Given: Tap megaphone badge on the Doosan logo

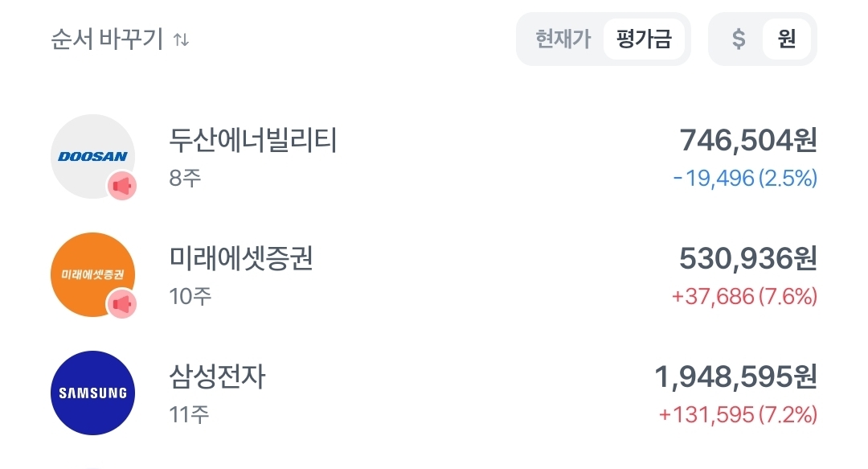Looking at the screenshot, I should (122, 187).
